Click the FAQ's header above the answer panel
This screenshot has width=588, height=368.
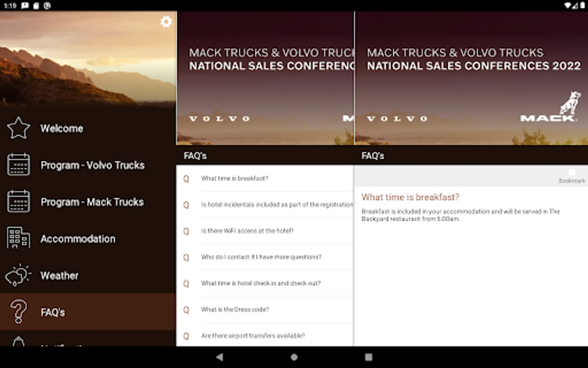471,155
